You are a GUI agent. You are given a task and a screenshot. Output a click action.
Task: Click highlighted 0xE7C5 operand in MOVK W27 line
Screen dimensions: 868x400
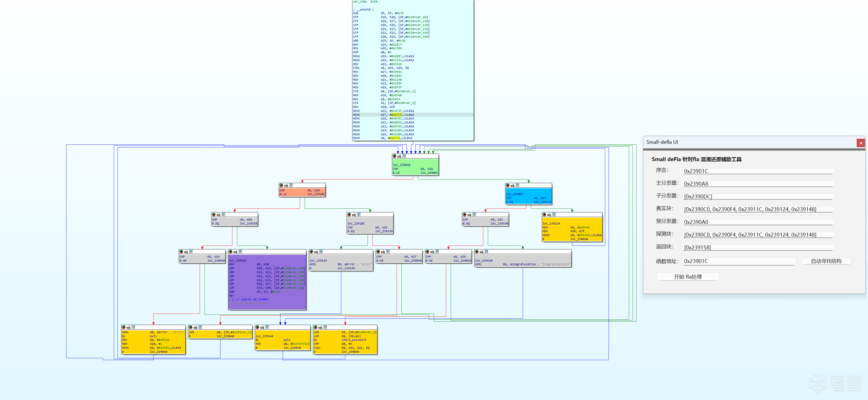point(396,115)
